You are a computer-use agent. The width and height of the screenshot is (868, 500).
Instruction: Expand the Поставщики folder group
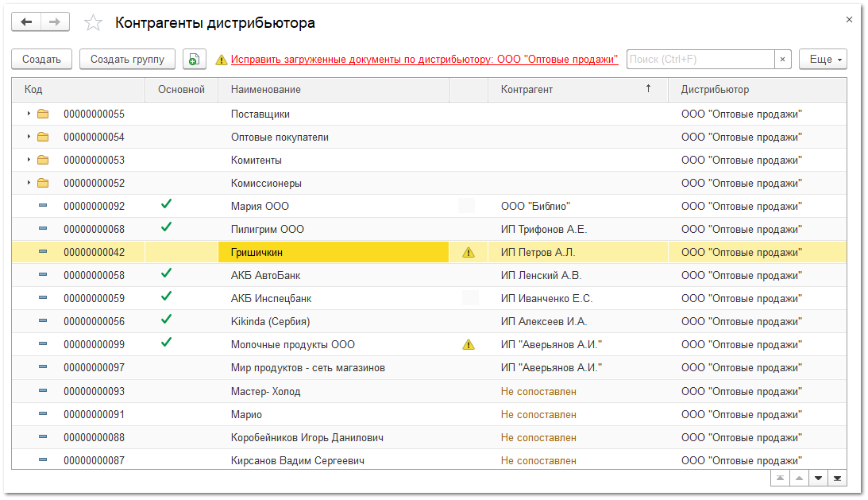click(x=29, y=114)
